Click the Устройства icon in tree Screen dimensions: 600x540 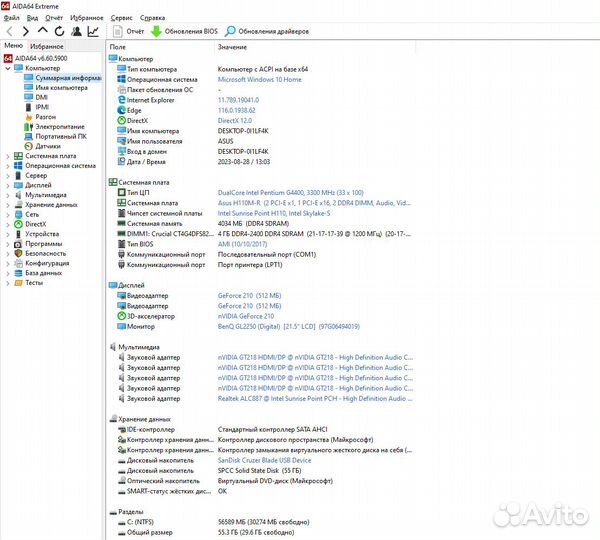point(18,234)
